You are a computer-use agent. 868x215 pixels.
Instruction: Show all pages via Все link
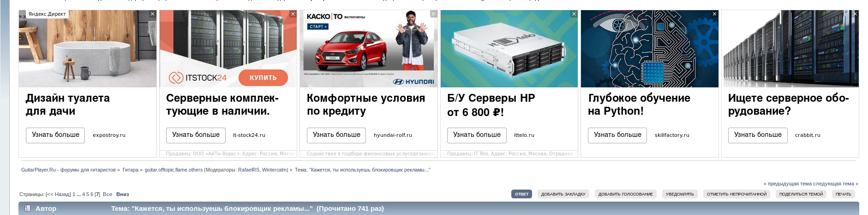point(108,194)
